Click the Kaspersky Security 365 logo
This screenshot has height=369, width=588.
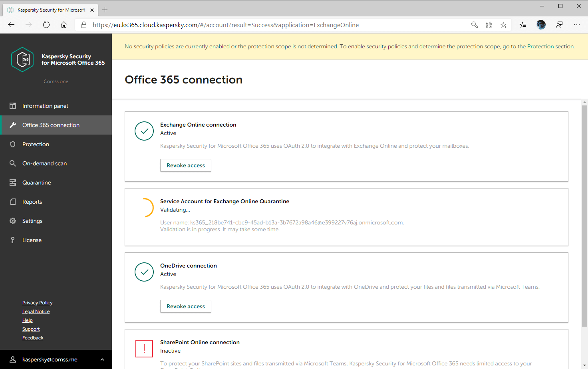coord(22,60)
